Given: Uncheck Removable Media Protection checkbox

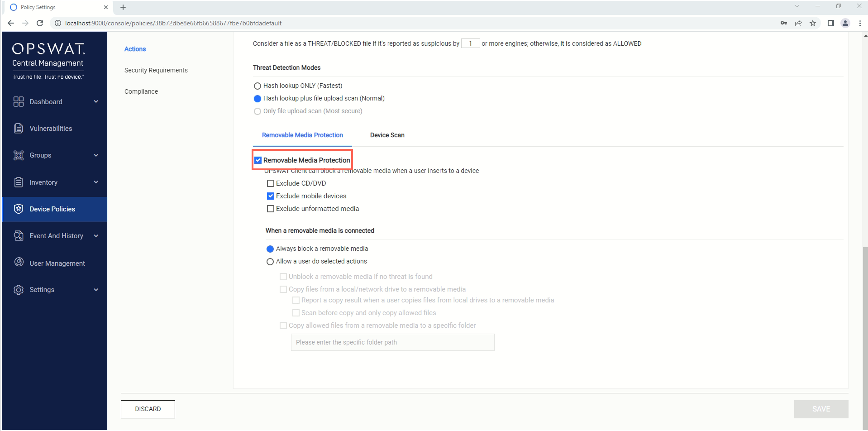Looking at the screenshot, I should tap(258, 160).
